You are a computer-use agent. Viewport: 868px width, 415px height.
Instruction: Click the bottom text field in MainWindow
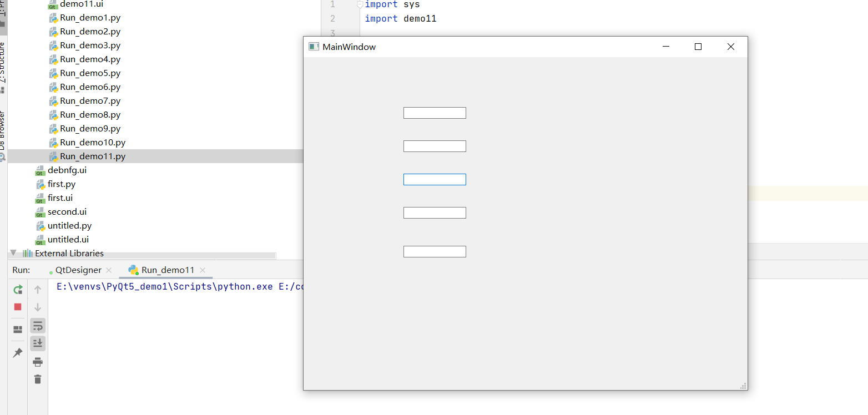click(435, 252)
